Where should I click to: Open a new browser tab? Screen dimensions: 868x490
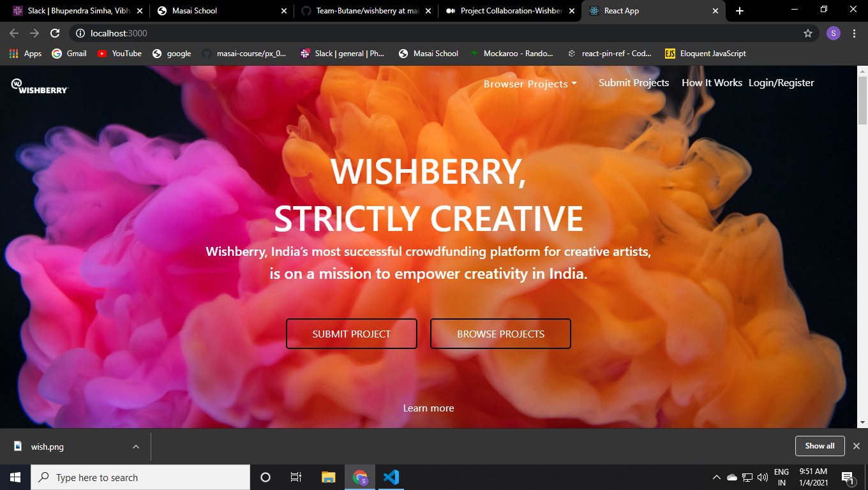740,11
